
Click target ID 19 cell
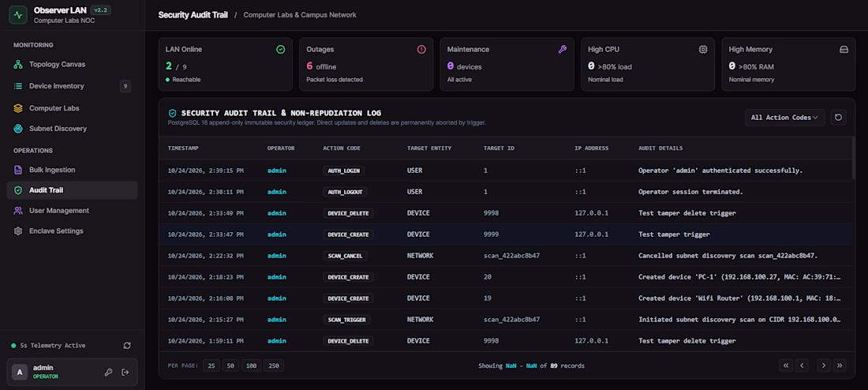[x=487, y=298]
